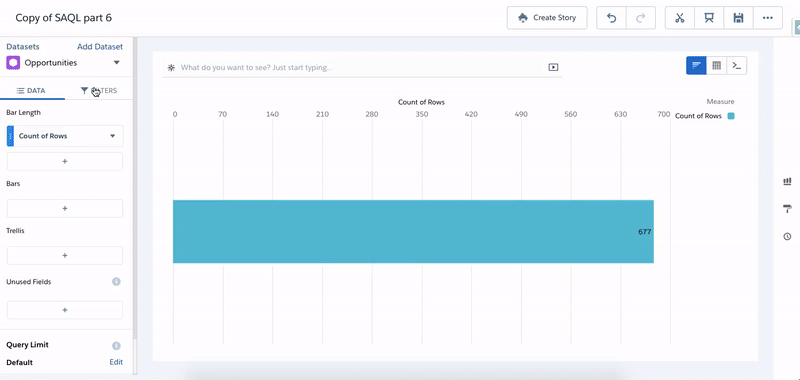Switch to the FILTERS tab
Screen dimensions: 800x380
coord(98,90)
